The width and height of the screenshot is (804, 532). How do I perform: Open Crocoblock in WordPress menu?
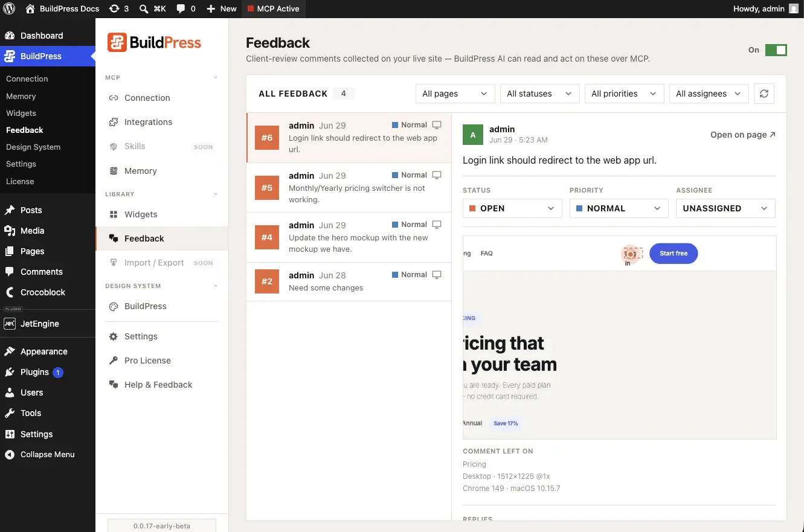48,292
